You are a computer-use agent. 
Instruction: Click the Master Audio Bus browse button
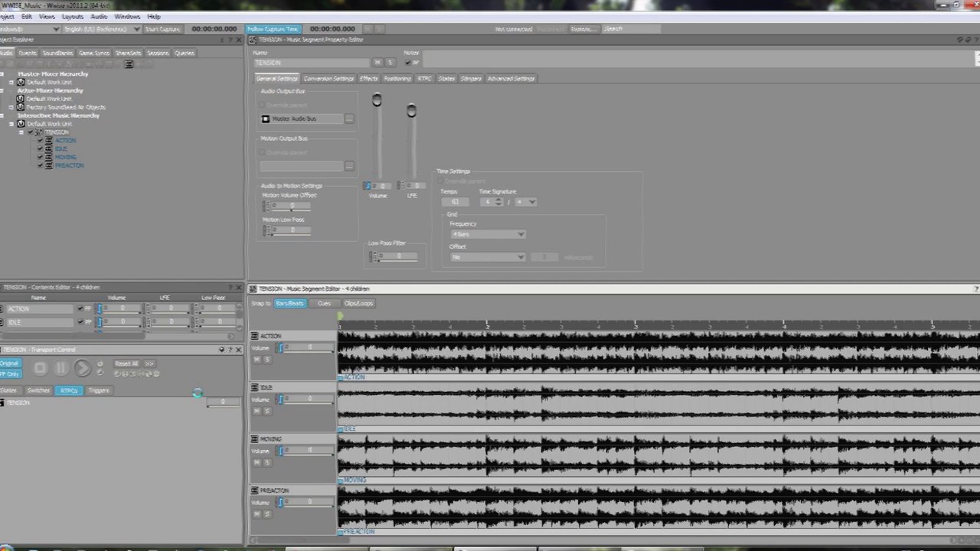click(x=349, y=119)
